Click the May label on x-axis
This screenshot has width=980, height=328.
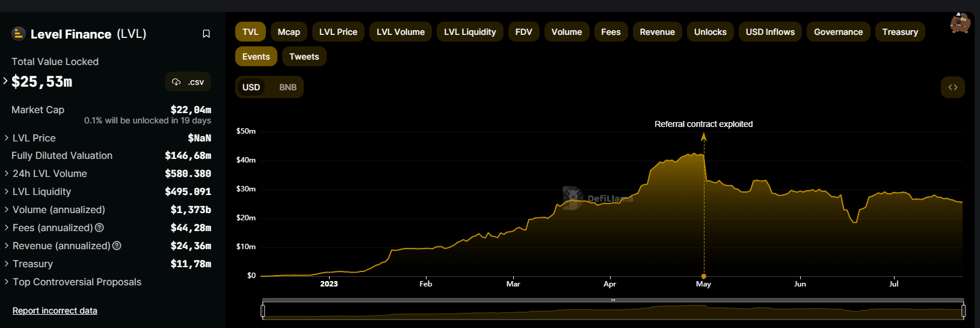pyautogui.click(x=703, y=284)
